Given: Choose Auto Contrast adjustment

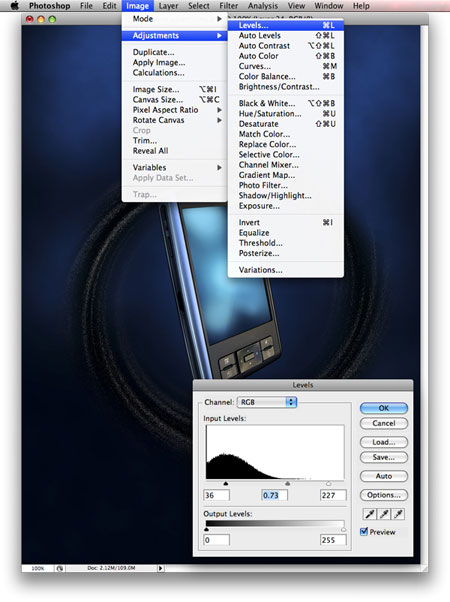Looking at the screenshot, I should click(x=286, y=46).
